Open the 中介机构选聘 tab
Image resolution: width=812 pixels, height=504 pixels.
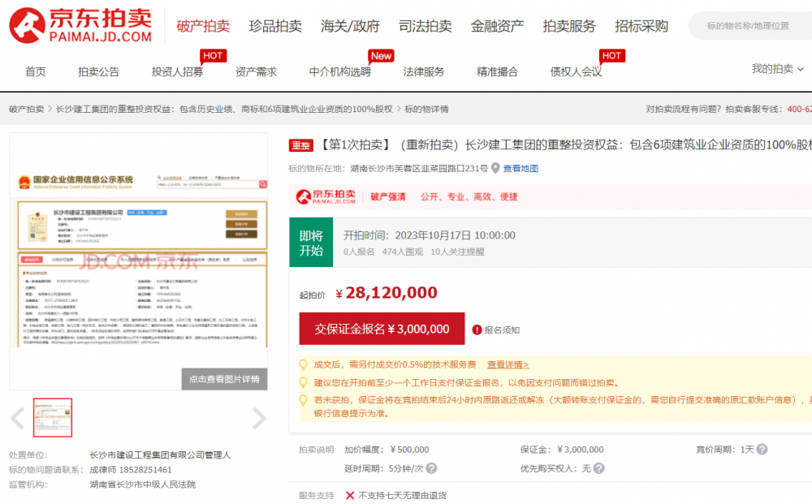tap(339, 72)
